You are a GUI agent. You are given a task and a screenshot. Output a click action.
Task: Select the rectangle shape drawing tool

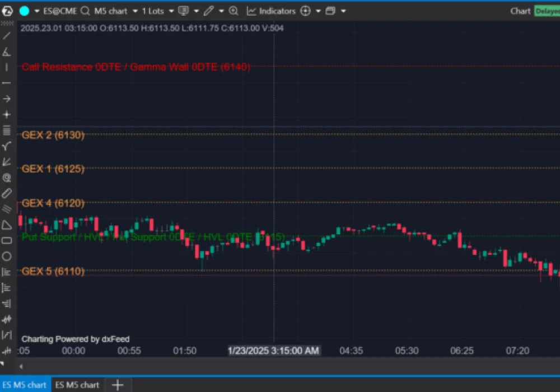6,241
